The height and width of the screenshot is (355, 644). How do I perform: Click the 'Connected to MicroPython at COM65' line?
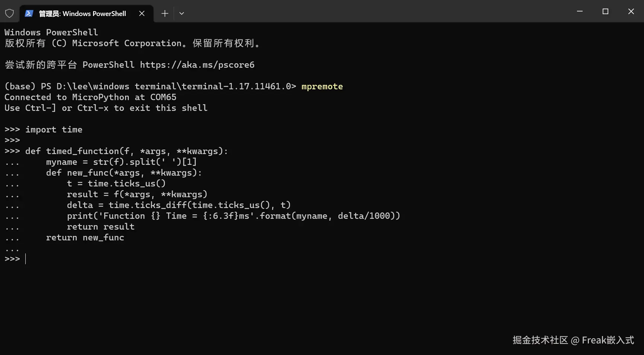90,97
